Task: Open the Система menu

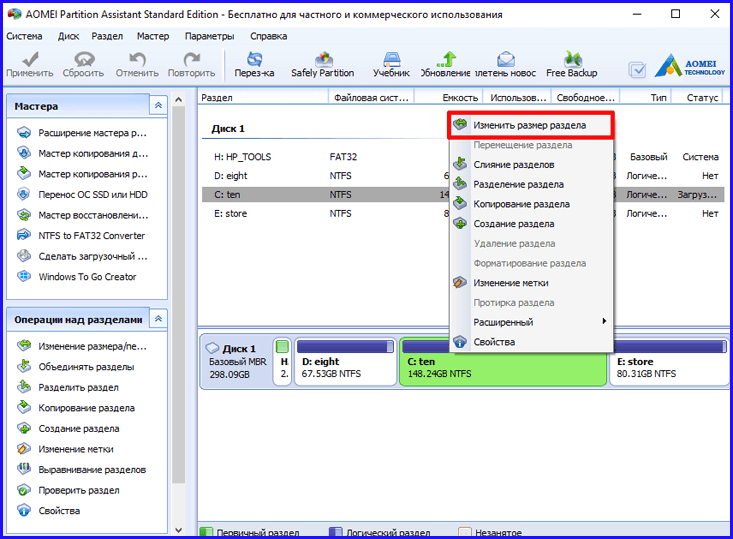Action: pyautogui.click(x=24, y=36)
